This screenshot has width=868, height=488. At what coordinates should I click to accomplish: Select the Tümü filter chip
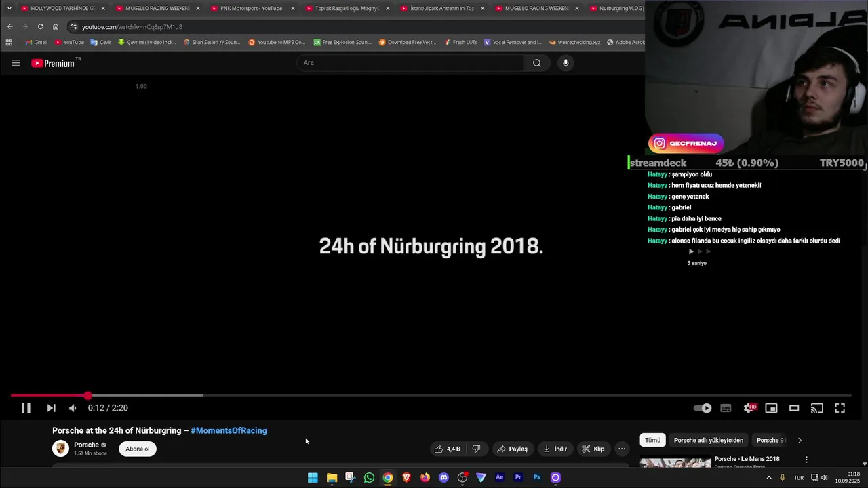[652, 440]
